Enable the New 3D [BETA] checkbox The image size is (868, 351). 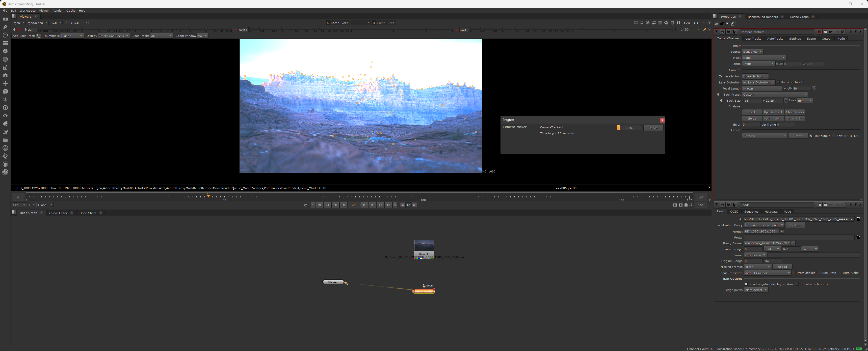pyautogui.click(x=833, y=136)
